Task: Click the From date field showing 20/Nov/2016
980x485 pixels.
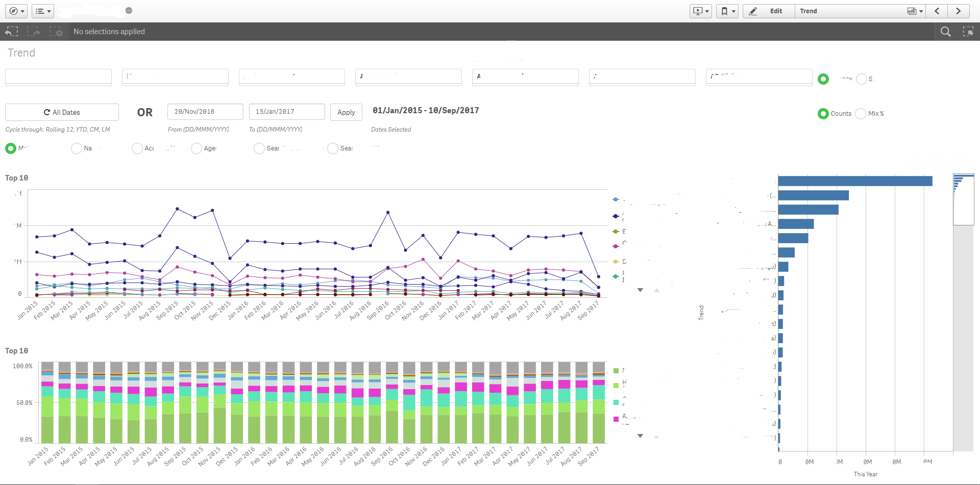Action: coord(205,111)
